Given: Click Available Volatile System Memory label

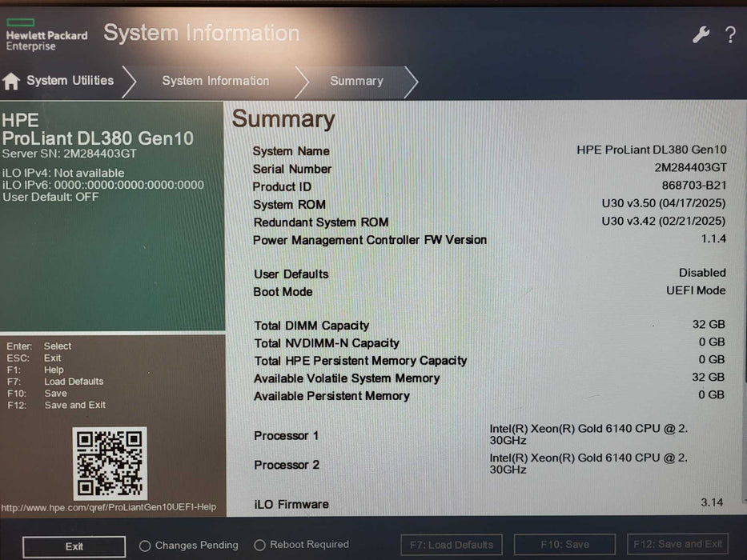Looking at the screenshot, I should point(347,378).
